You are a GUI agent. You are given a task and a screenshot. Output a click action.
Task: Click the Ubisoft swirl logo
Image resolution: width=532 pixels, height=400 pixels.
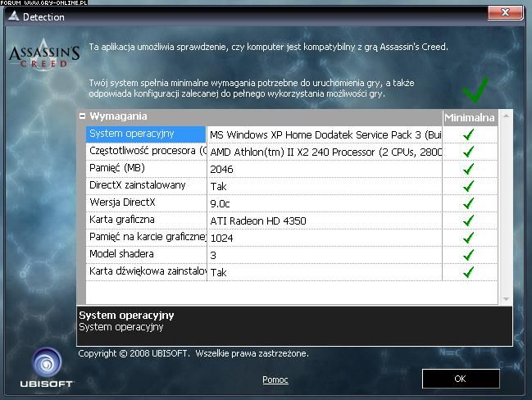click(x=47, y=362)
